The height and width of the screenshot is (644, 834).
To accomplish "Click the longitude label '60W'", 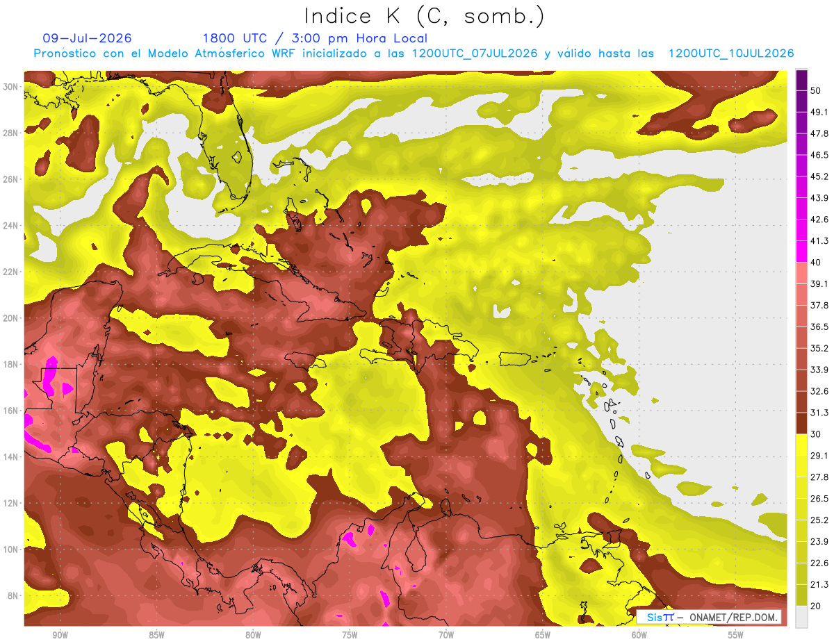I will click(639, 636).
